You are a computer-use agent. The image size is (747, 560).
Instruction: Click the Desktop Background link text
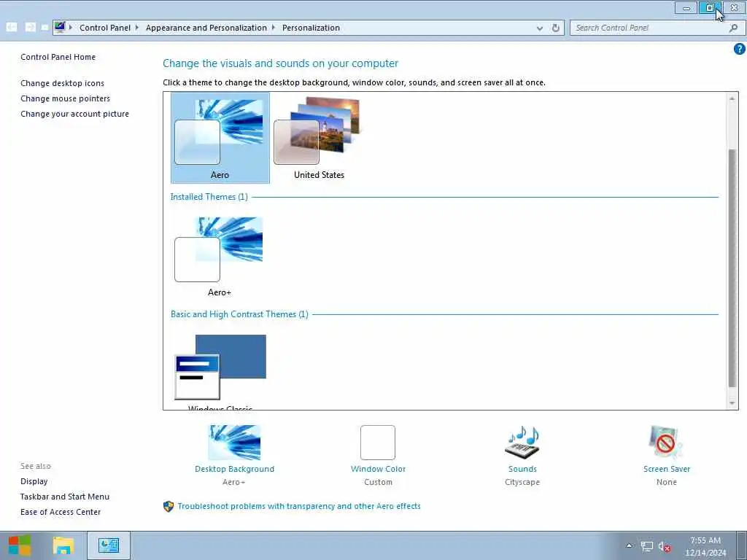[234, 469]
